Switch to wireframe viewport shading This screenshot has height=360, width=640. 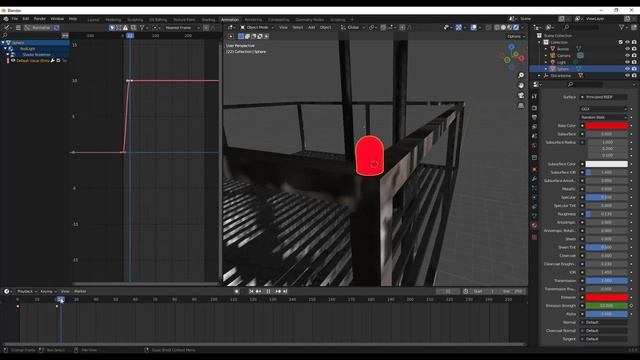tap(497, 27)
